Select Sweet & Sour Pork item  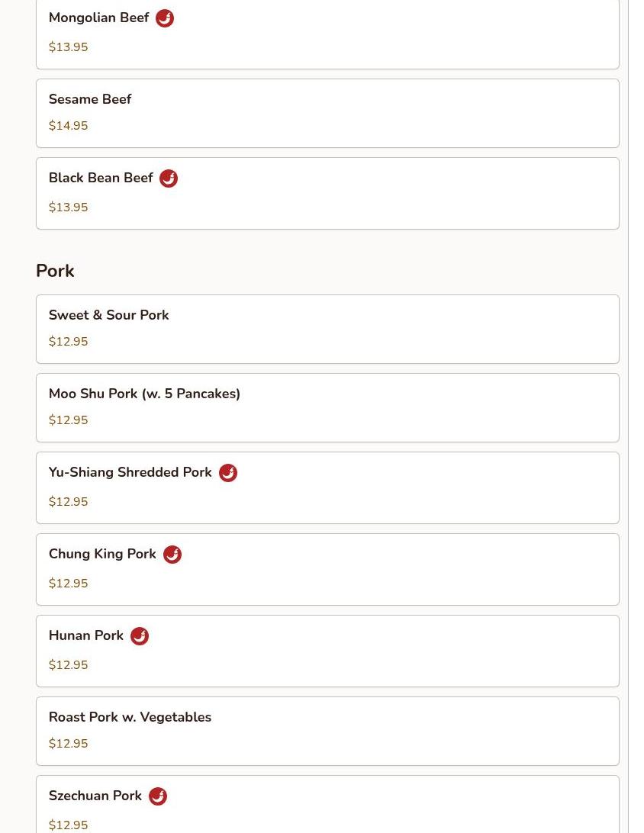tap(327, 329)
